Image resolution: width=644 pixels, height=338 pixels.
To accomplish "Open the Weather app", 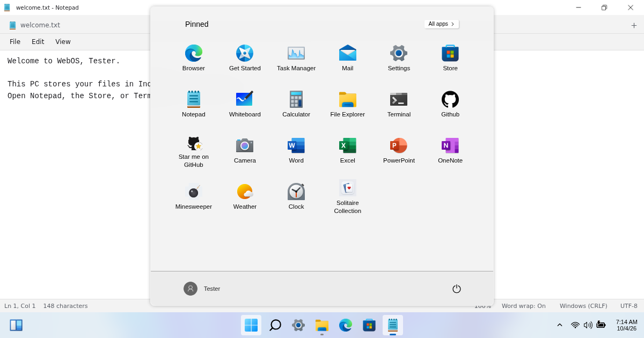I will pos(245,196).
